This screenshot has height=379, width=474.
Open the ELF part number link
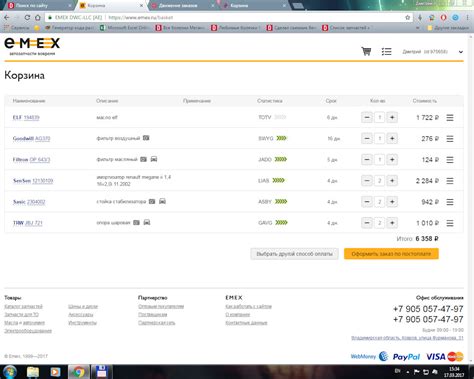(32, 117)
